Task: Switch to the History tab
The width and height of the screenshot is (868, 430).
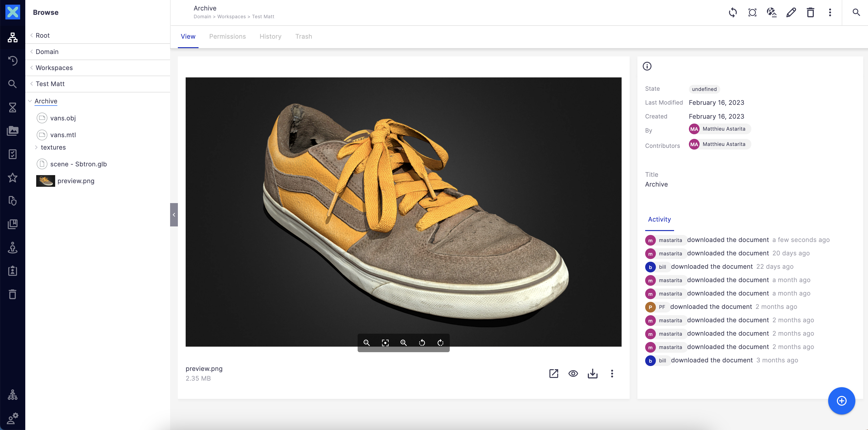Action: [270, 36]
